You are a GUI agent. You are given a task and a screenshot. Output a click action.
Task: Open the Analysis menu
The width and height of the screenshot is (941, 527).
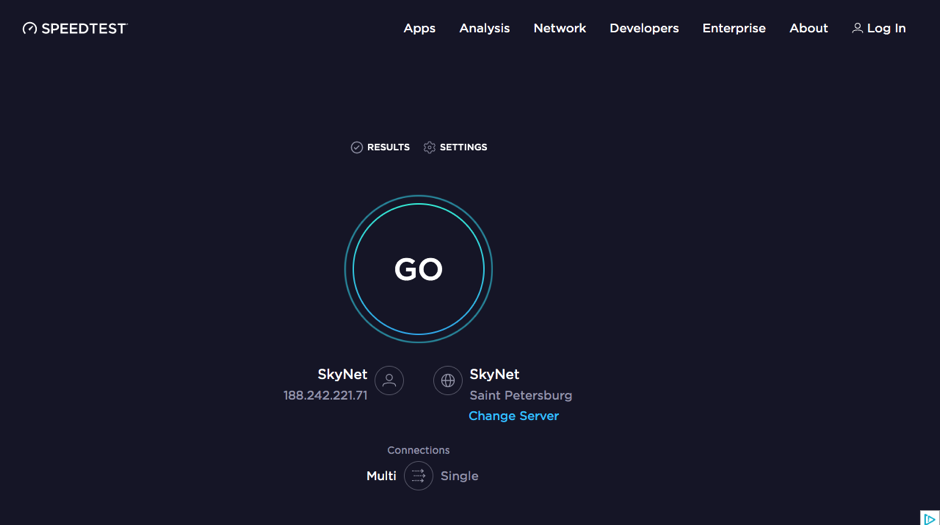[484, 29]
